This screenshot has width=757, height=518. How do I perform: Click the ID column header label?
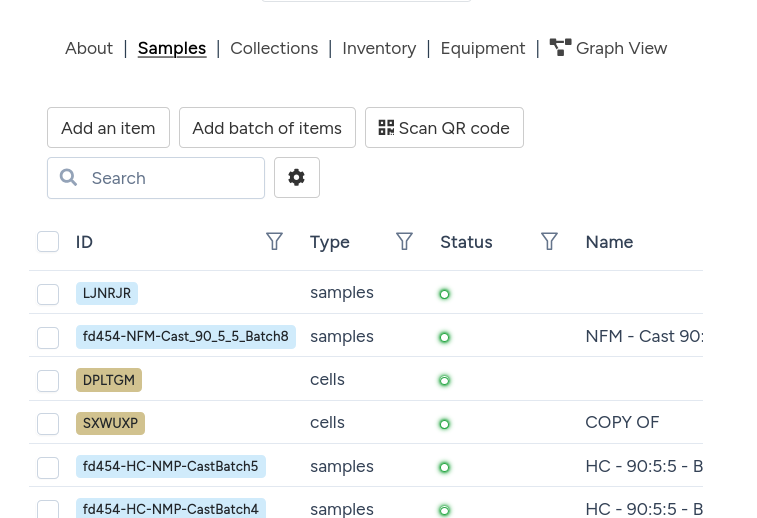[84, 242]
